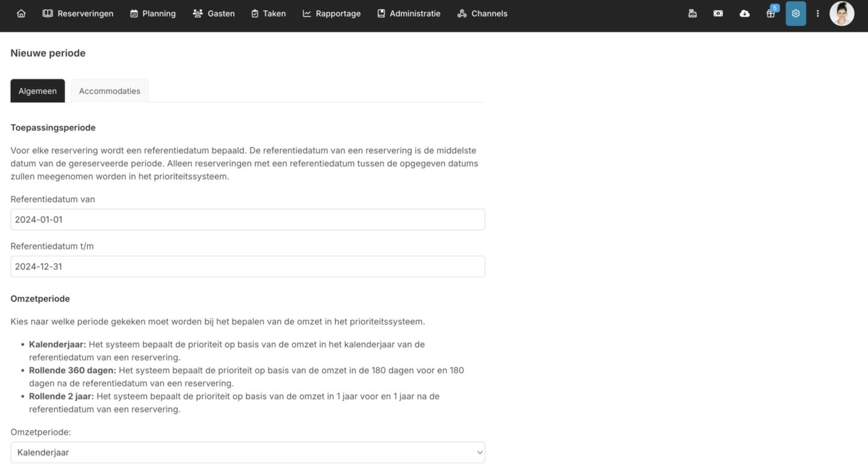This screenshot has width=868, height=470.
Task: Click the cloud download icon
Action: [x=745, y=13]
